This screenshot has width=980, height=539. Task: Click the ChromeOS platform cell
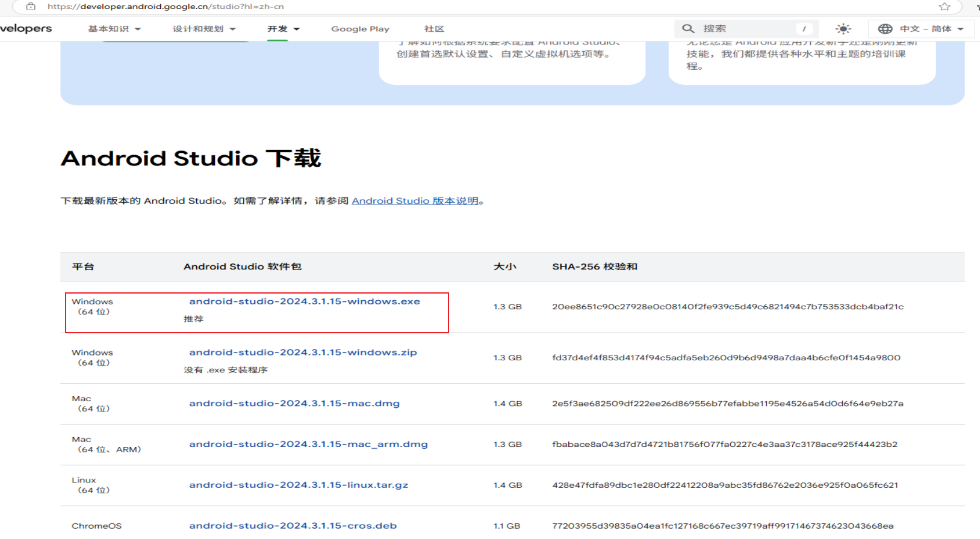(96, 526)
